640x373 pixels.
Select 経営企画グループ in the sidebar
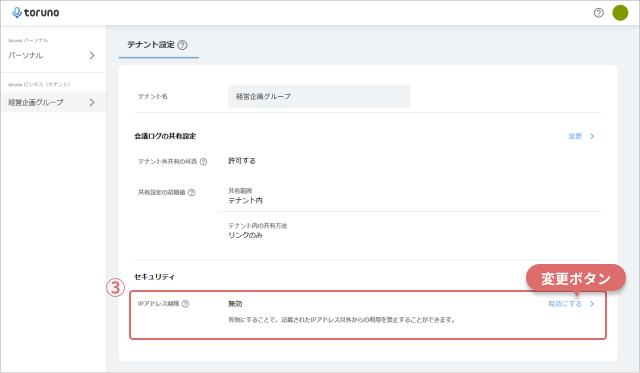tap(53, 102)
